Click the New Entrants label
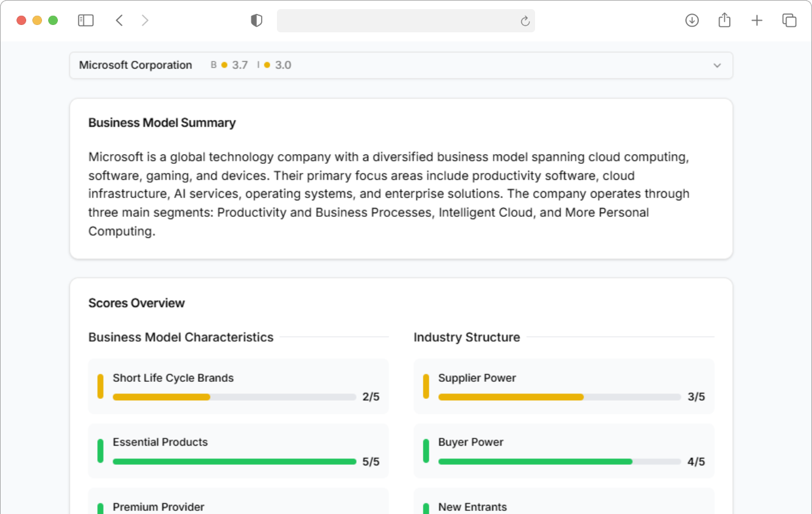Viewport: 812px width, 514px height. pos(472,507)
